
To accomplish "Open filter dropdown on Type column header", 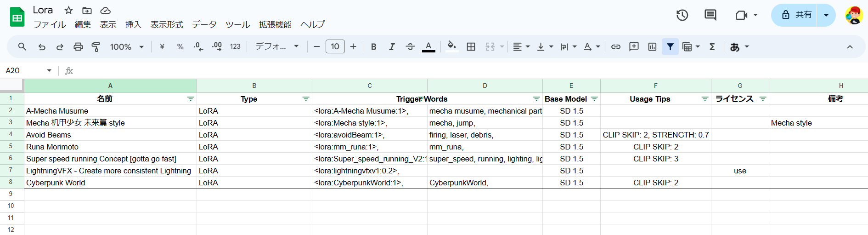I will pos(306,99).
